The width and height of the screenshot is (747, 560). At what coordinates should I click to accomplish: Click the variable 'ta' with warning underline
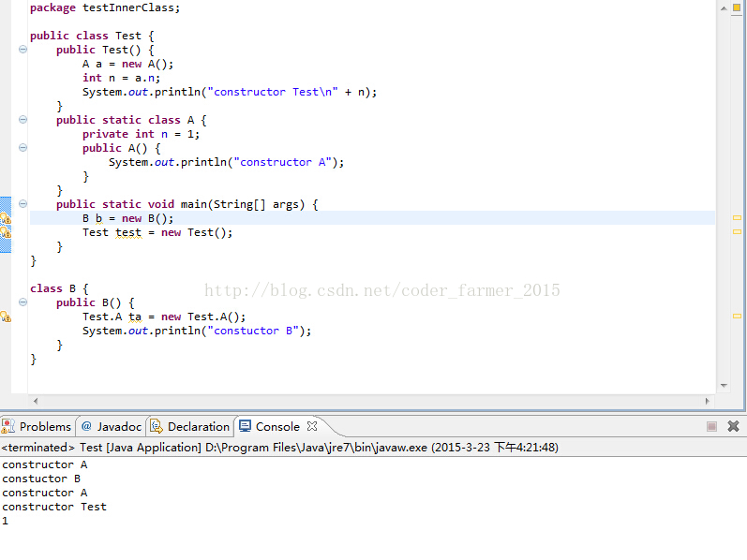coord(135,317)
